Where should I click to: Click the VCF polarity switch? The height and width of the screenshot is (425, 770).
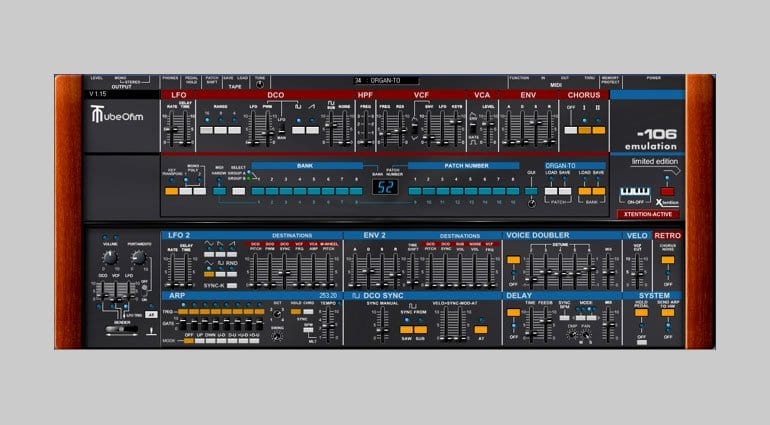point(415,129)
